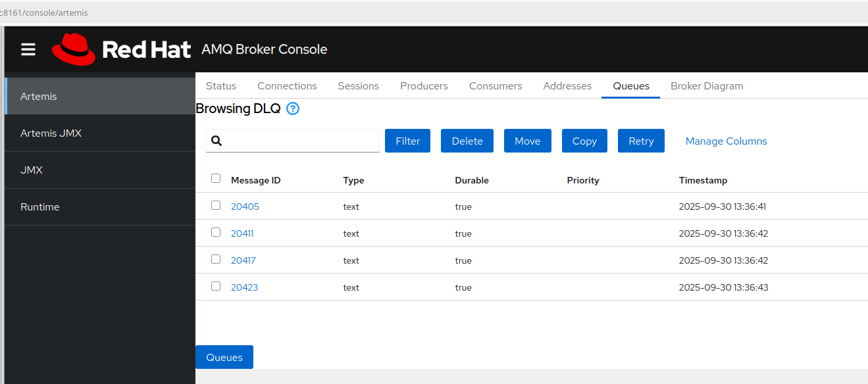
Task: Select checkbox for message 20405
Action: coord(216,205)
